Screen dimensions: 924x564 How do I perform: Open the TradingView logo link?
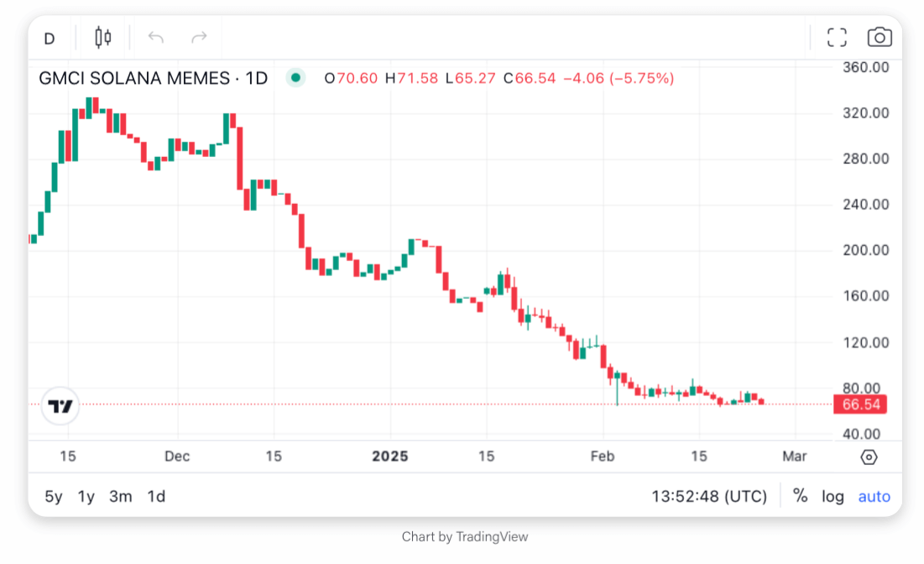point(60,406)
